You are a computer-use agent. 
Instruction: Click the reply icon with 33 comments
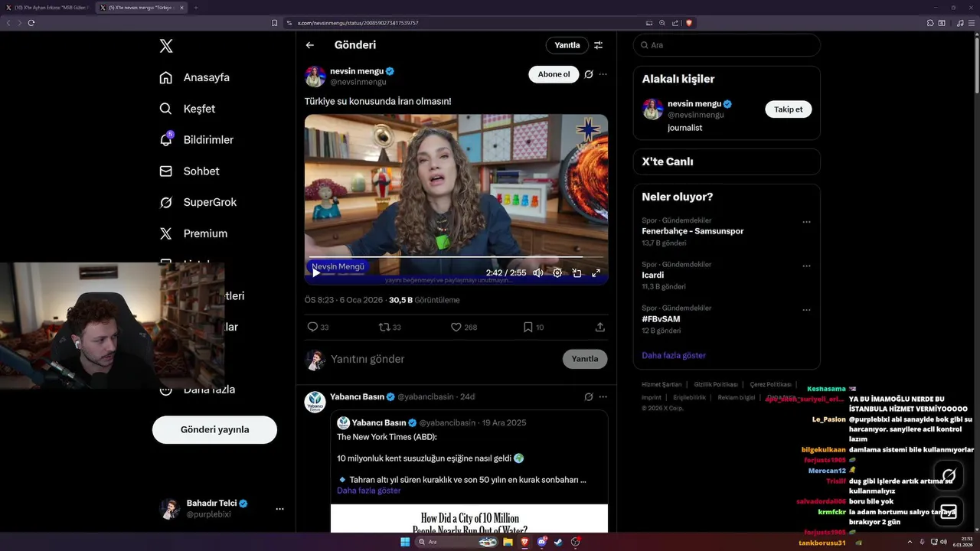tap(312, 327)
